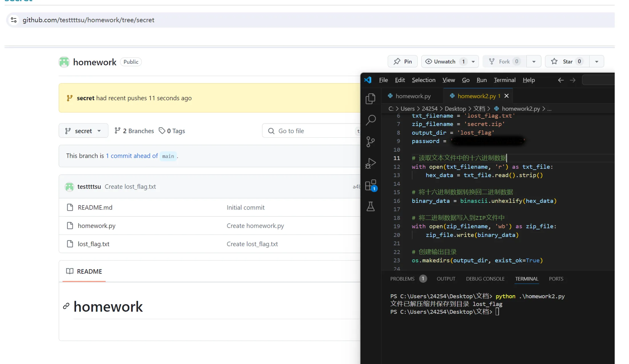Viewport: 629px width, 364px height.
Task: Open the VS Code Search icon
Action: [371, 120]
